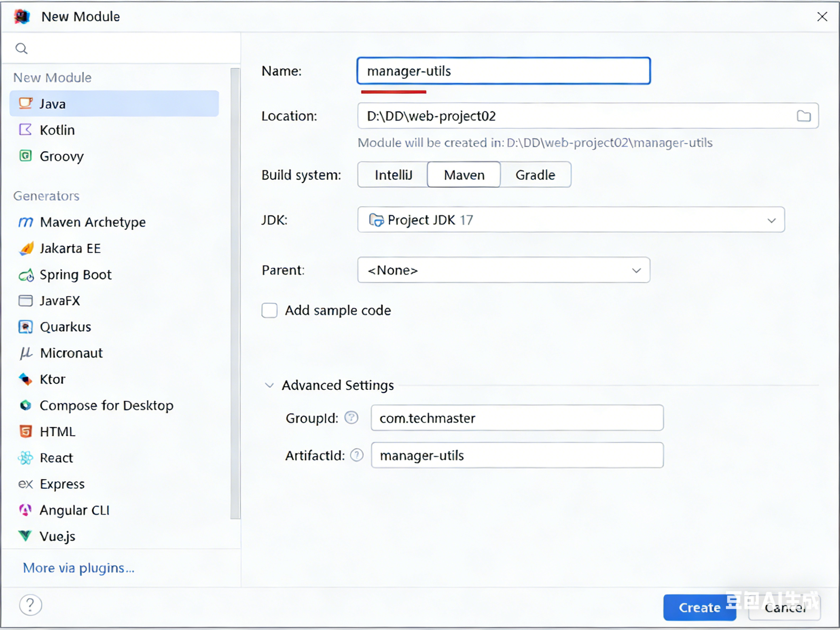Select the Spring Boot generator icon
The width and height of the screenshot is (840, 630).
pos(26,275)
